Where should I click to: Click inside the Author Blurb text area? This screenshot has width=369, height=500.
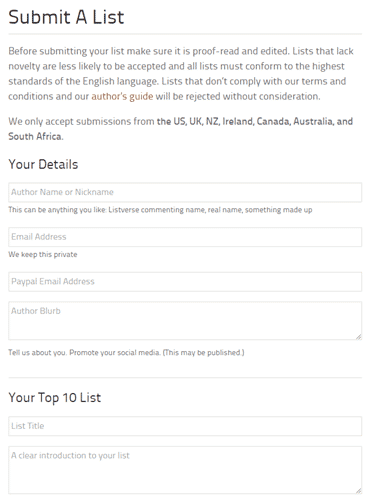(185, 321)
